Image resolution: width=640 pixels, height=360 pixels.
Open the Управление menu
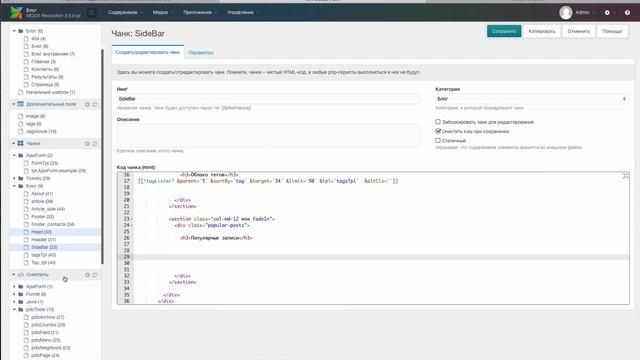(x=243, y=13)
